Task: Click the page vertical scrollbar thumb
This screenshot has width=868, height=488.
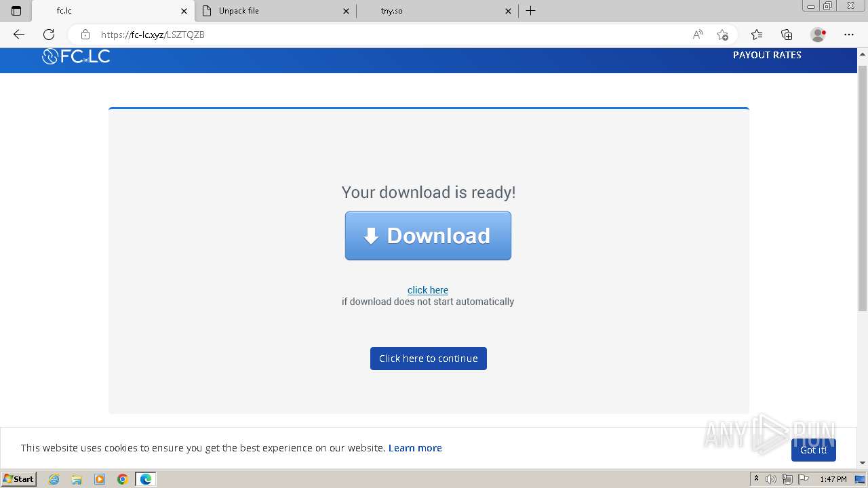Action: 863,188
